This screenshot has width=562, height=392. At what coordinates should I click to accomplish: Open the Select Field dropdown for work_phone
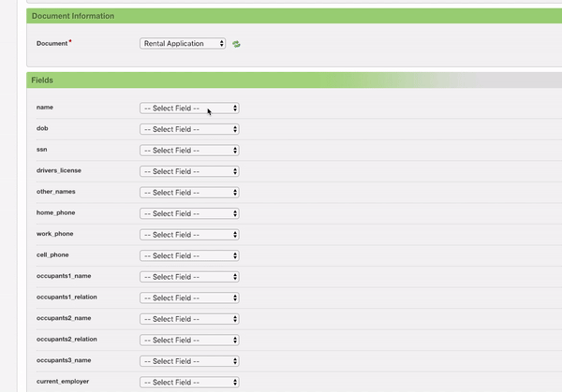coord(189,235)
